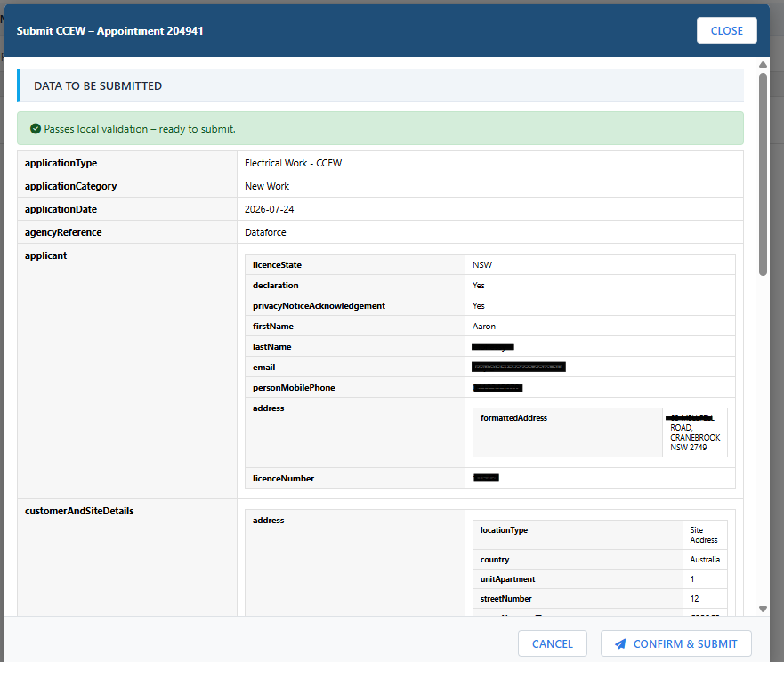Click the green validation checkmark icon
This screenshot has width=784, height=679.
coord(36,129)
